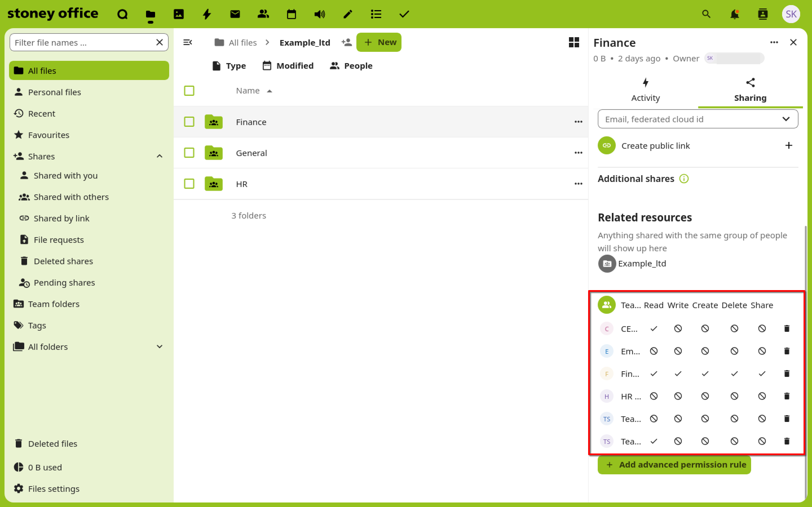This screenshot has height=507, width=812.
Task: Open the Photos app icon in top bar
Action: (x=178, y=14)
